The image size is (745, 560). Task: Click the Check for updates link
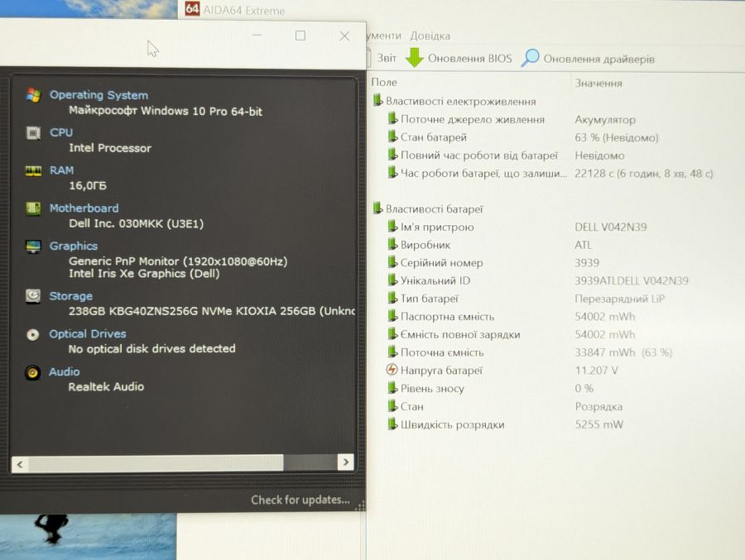click(300, 500)
